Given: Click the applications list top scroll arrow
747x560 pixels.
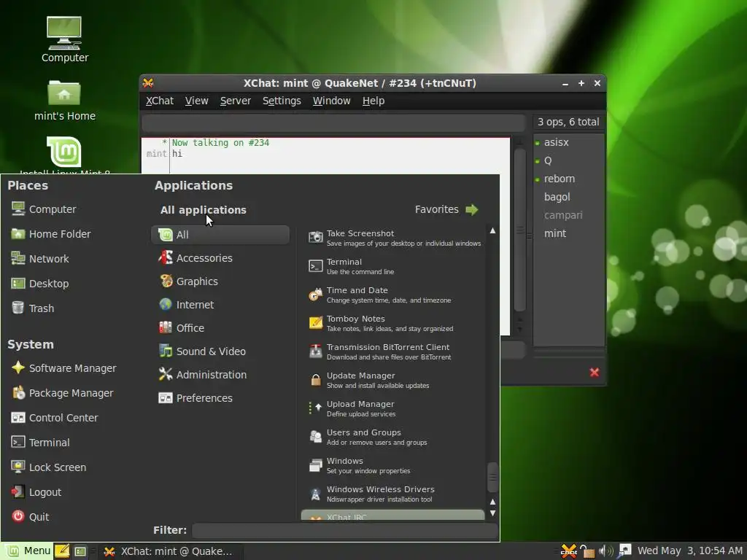Looking at the screenshot, I should click(492, 230).
